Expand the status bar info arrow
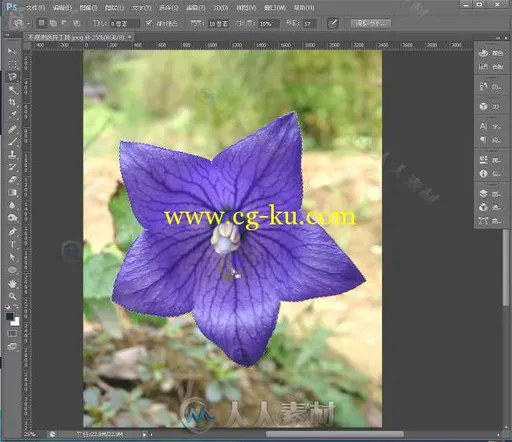The width and height of the screenshot is (512, 442). (x=144, y=434)
